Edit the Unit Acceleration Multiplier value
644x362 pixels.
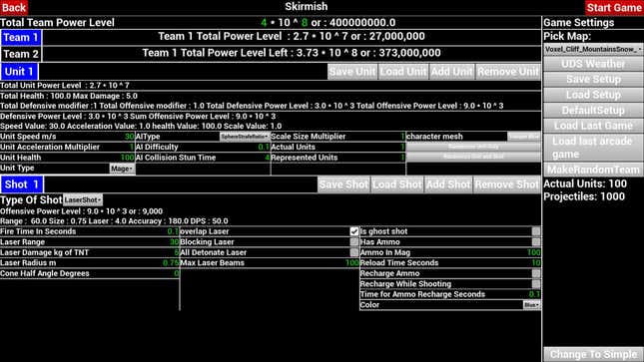pos(132,147)
